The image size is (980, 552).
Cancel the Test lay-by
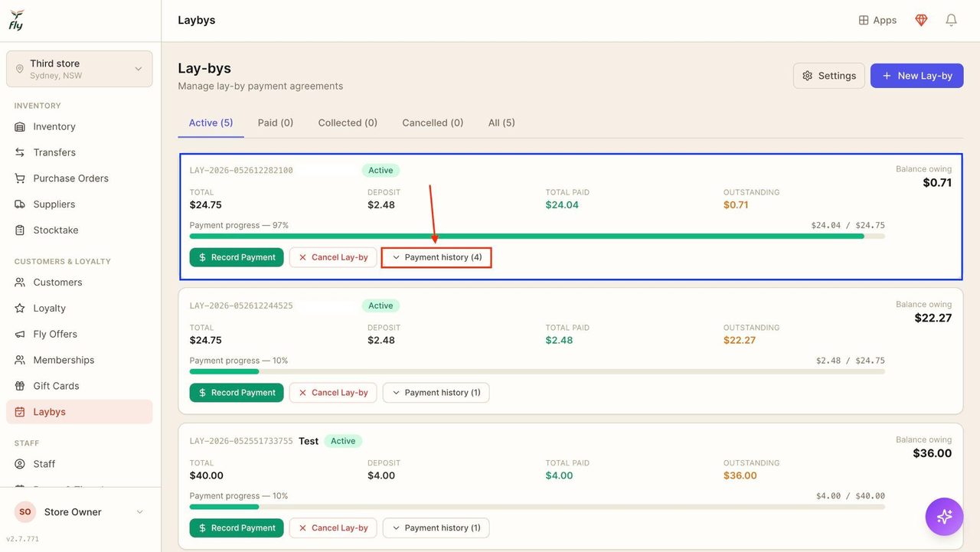[x=333, y=528]
